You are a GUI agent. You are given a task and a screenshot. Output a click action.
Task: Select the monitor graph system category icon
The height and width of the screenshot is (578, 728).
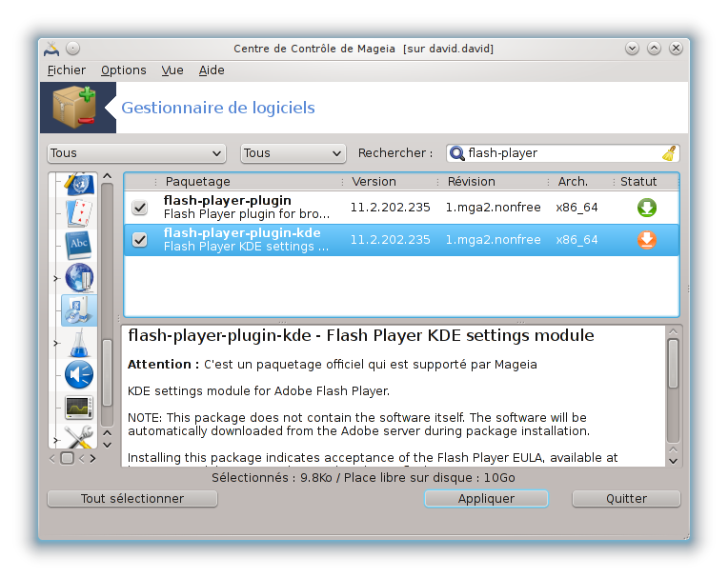[79, 408]
